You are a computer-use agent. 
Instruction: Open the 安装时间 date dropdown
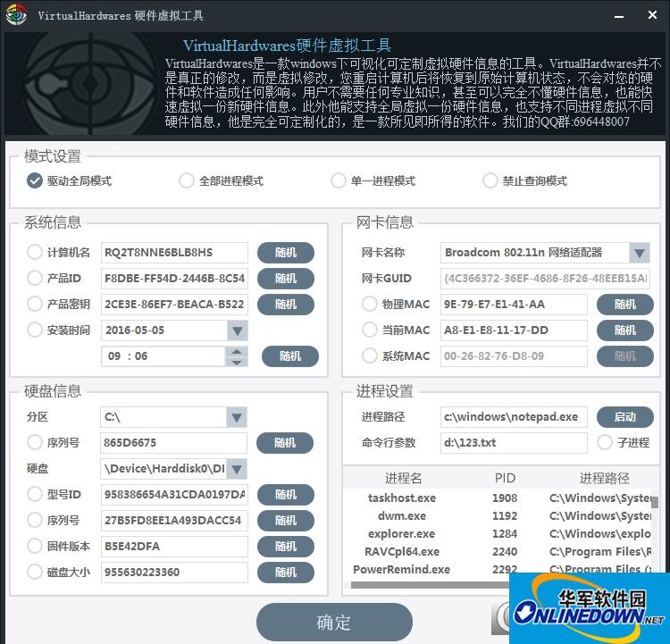(x=238, y=330)
